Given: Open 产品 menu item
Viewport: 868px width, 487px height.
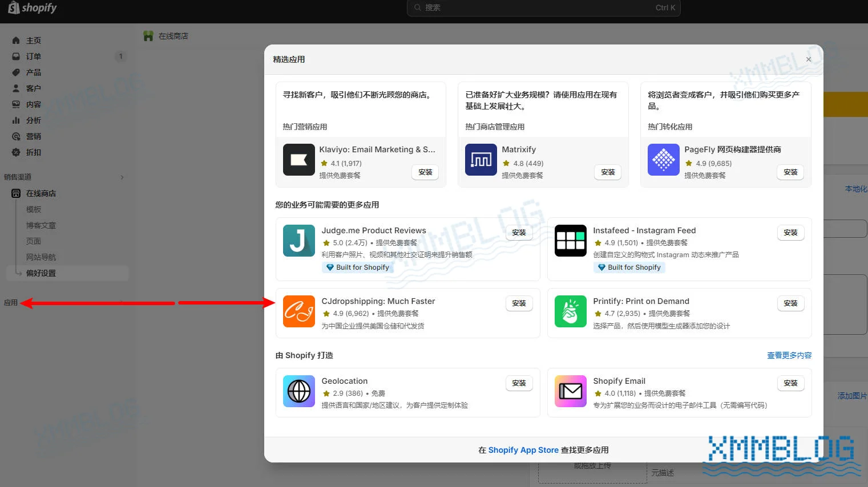Looking at the screenshot, I should [x=34, y=72].
